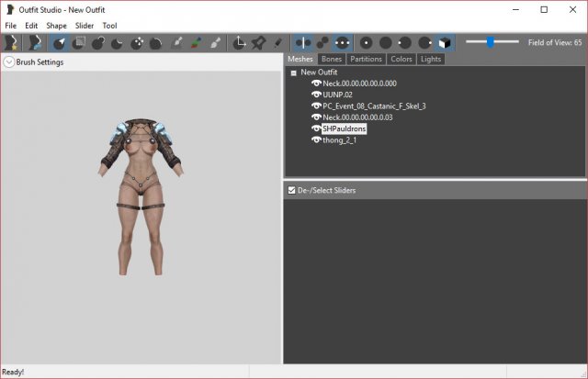588x379 pixels.
Task: Select the PC_Event_08_Castanic_F_Skel_3 mesh
Action: click(x=374, y=106)
